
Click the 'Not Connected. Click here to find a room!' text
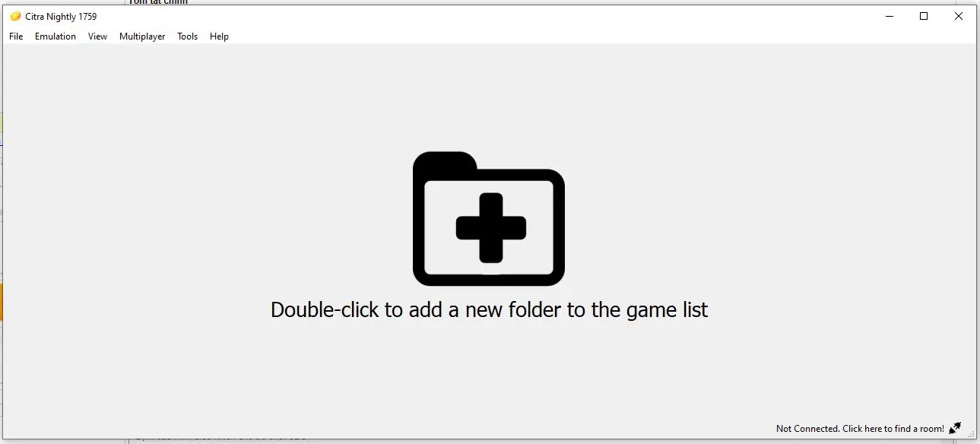(x=860, y=429)
